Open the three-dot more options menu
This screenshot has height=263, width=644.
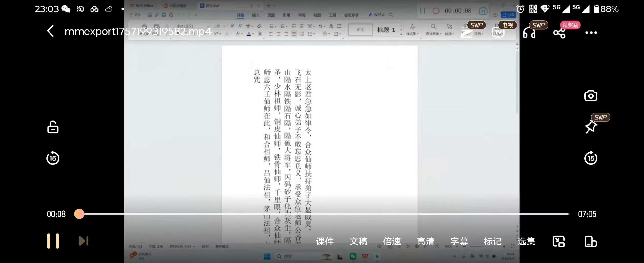[x=591, y=33]
